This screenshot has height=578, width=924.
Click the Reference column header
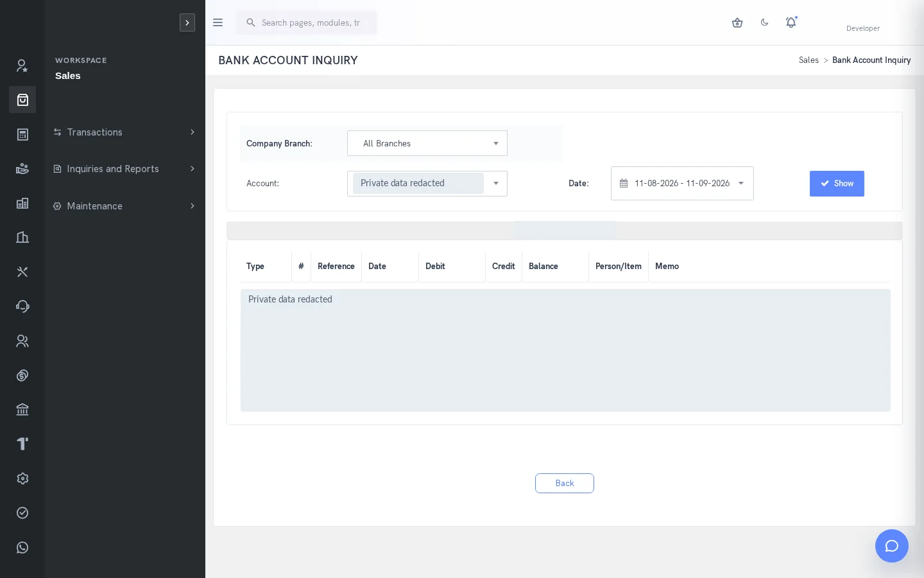(336, 267)
